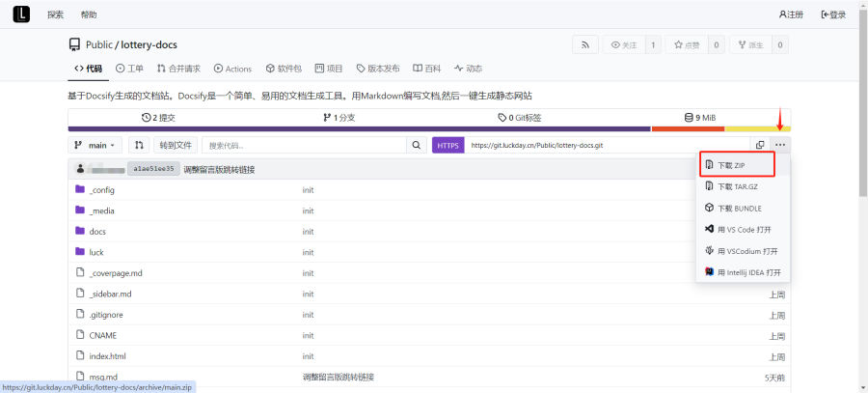Toggle the three-dots more options menu

tap(780, 145)
